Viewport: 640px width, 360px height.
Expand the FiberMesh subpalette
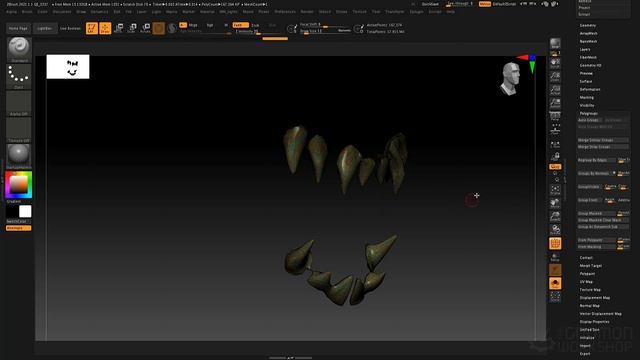pyautogui.click(x=588, y=57)
